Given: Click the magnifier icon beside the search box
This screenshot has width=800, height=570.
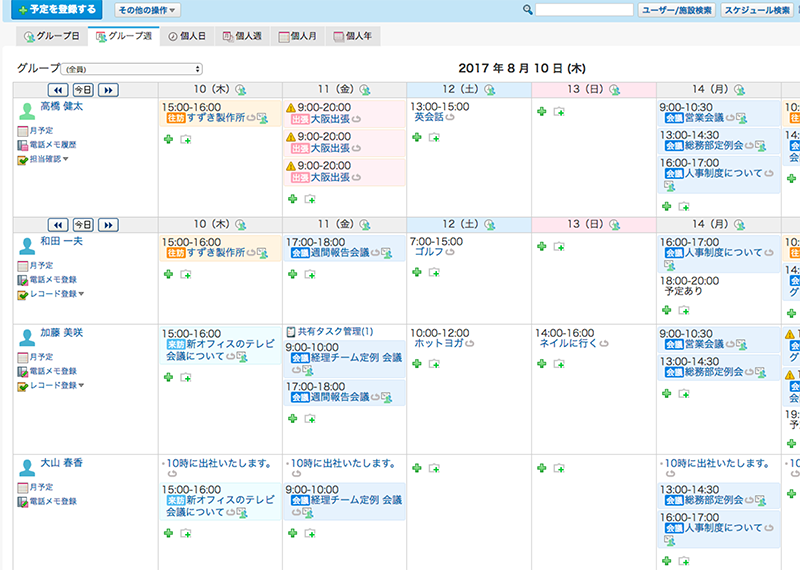Looking at the screenshot, I should click(527, 10).
